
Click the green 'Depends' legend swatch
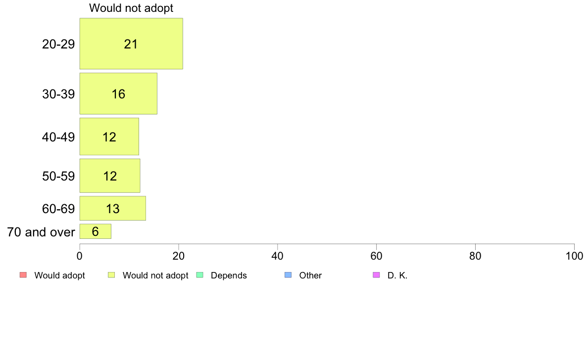pyautogui.click(x=200, y=275)
